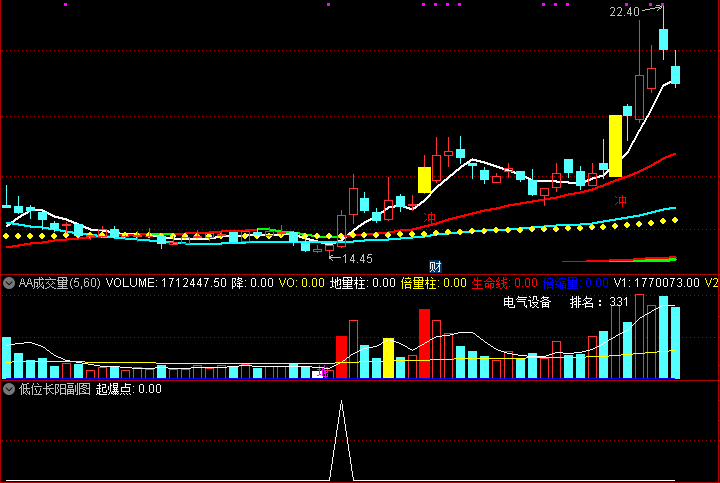
Task: Collapse the AA成交量 indicator panel chevron
Action: point(9,283)
